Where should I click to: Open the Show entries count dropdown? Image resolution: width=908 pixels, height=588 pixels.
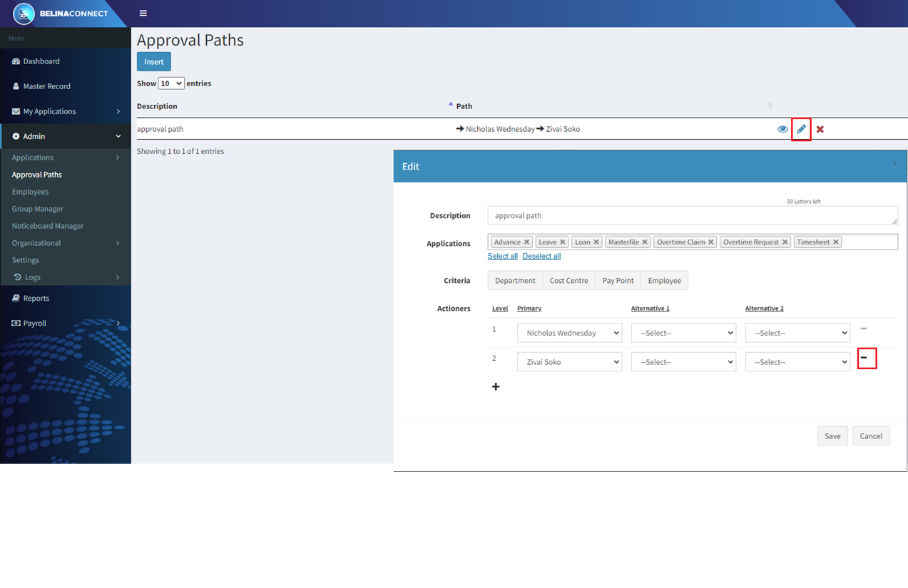pyautogui.click(x=171, y=83)
